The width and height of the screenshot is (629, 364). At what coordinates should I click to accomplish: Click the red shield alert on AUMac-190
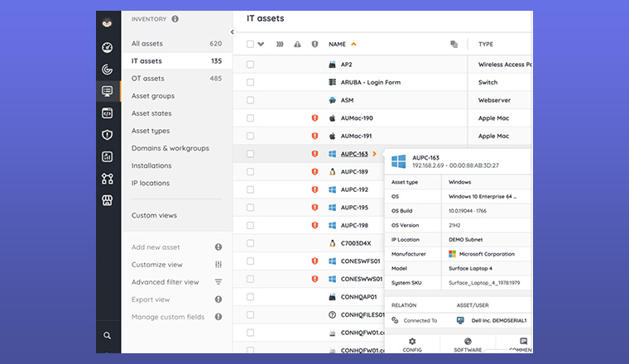coord(314,118)
